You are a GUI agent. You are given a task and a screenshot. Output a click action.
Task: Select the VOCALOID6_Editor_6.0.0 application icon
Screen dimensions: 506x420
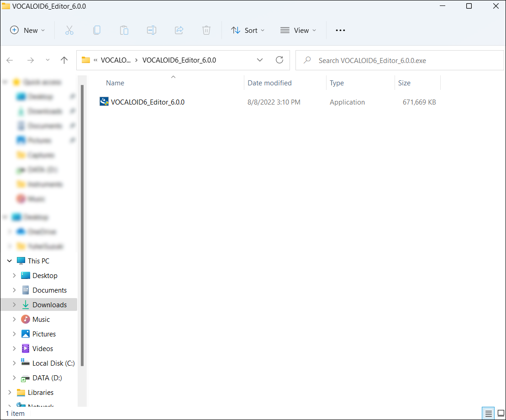pyautogui.click(x=103, y=101)
